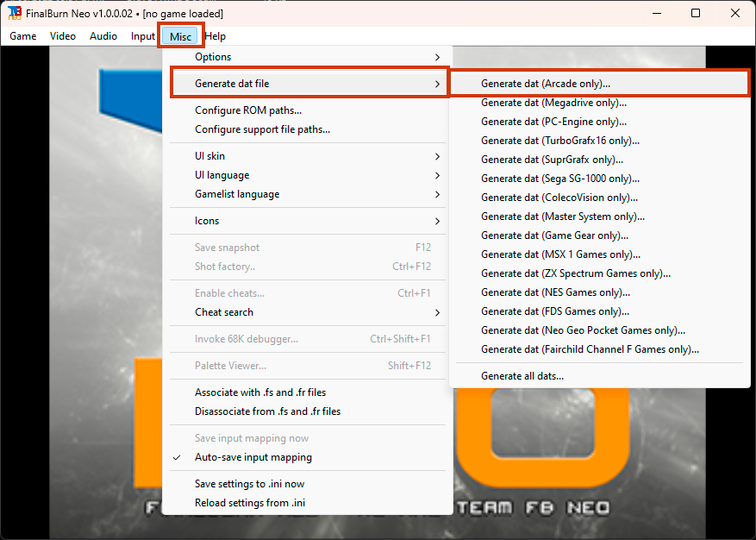Close the FinalBurn Neo window
Viewport: 756px width, 540px height.
point(735,13)
